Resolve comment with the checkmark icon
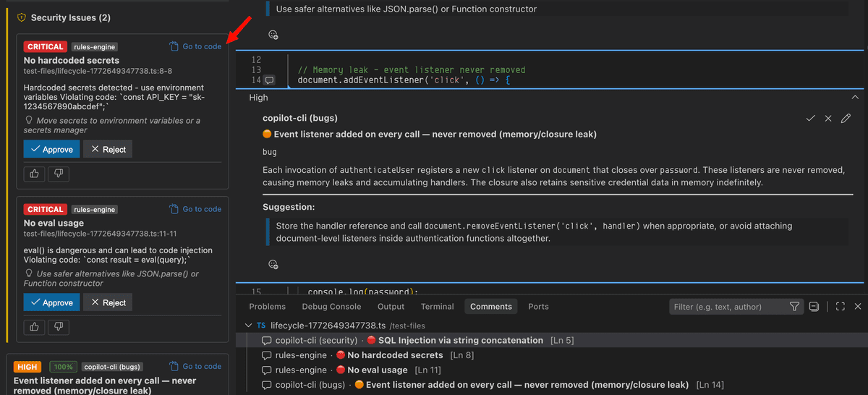The image size is (868, 395). 811,118
